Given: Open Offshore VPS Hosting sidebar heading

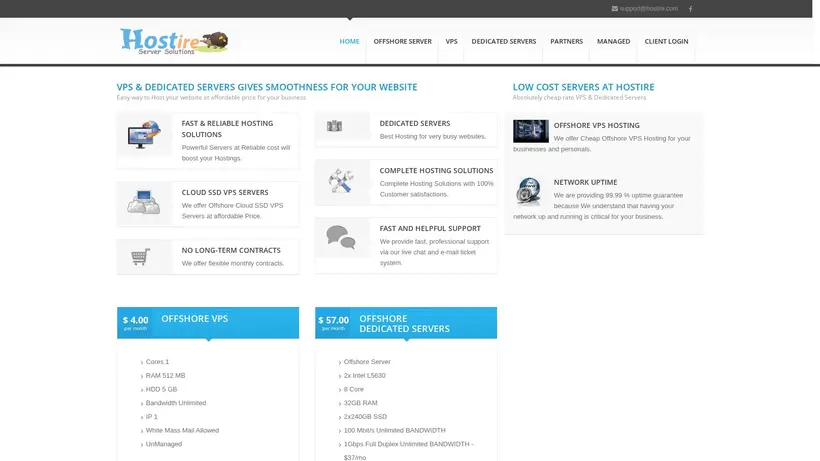Looking at the screenshot, I should (597, 125).
